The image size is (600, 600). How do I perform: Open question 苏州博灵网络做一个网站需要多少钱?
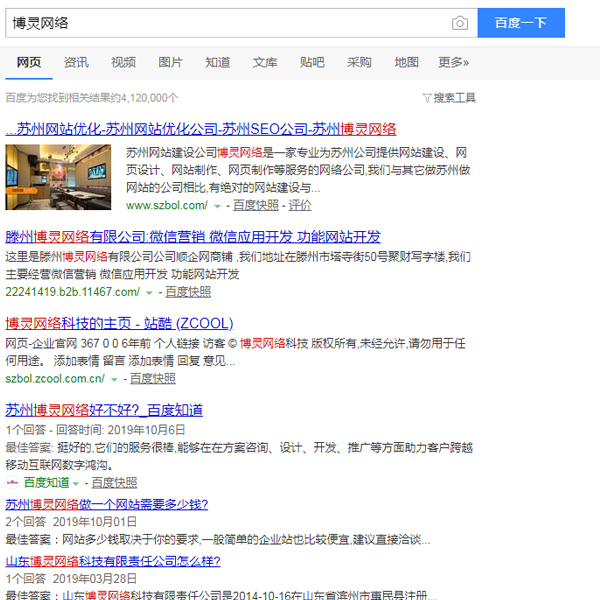[x=106, y=504]
